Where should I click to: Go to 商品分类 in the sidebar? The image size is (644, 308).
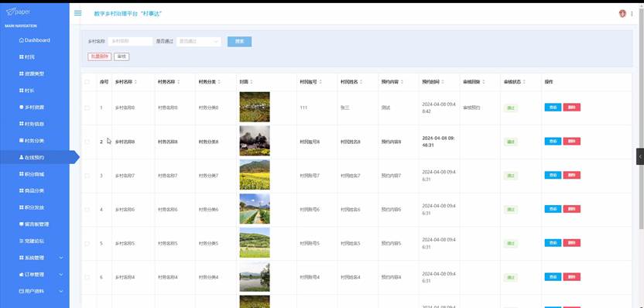(35, 191)
